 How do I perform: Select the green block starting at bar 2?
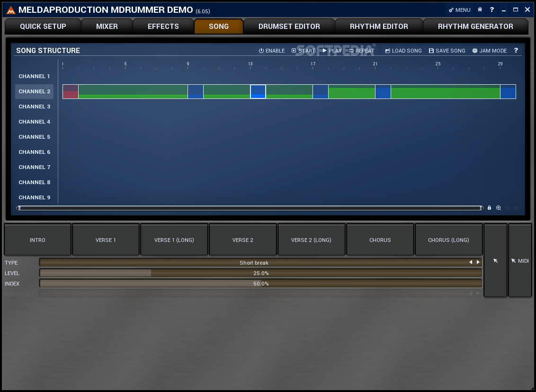(133, 91)
